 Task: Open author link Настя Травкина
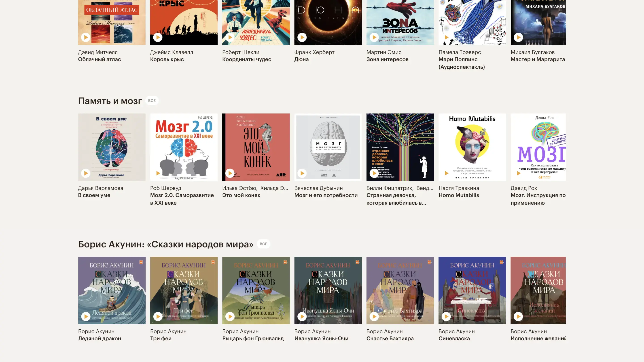459,188
